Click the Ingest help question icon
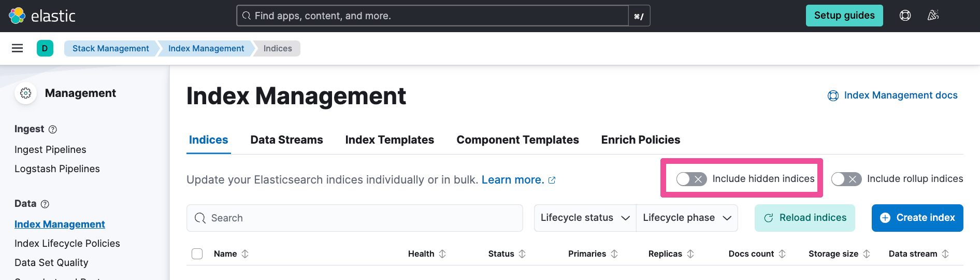 tap(53, 130)
